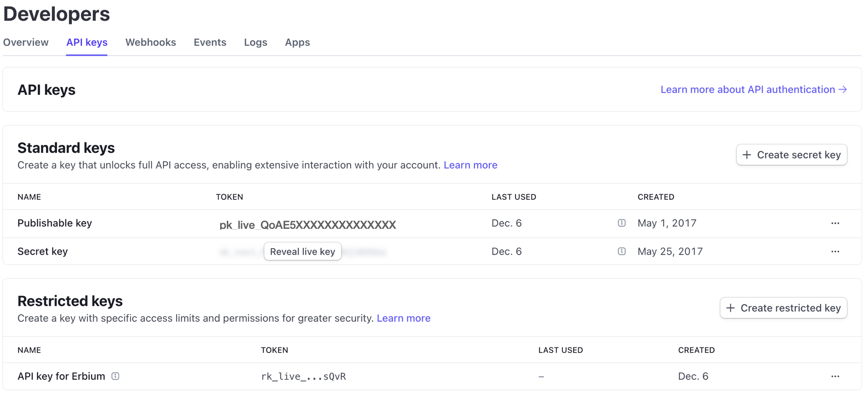Click info icon next to API key for Erbium
The image size is (868, 395).
[116, 376]
